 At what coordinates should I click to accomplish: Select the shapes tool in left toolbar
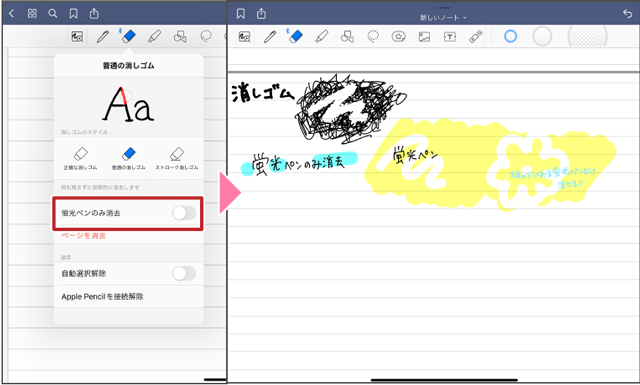(x=180, y=37)
